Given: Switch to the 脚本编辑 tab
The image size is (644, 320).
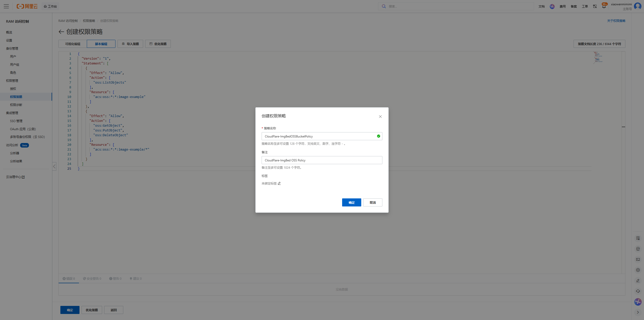Looking at the screenshot, I should click(x=101, y=44).
